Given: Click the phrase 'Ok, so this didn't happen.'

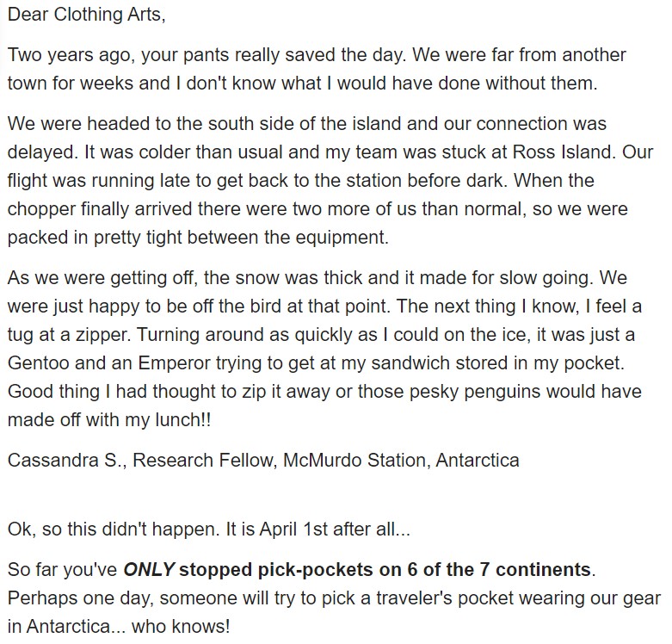Looking at the screenshot, I should click(x=114, y=529).
